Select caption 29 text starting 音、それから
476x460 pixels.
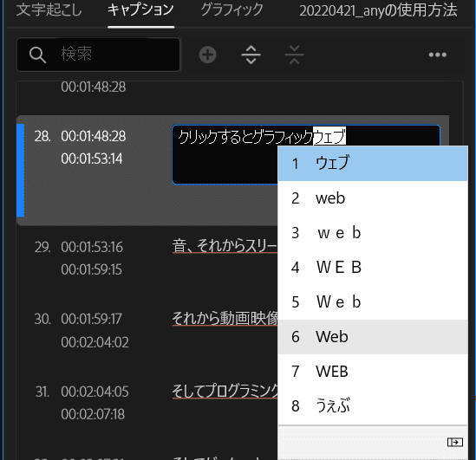pos(225,246)
